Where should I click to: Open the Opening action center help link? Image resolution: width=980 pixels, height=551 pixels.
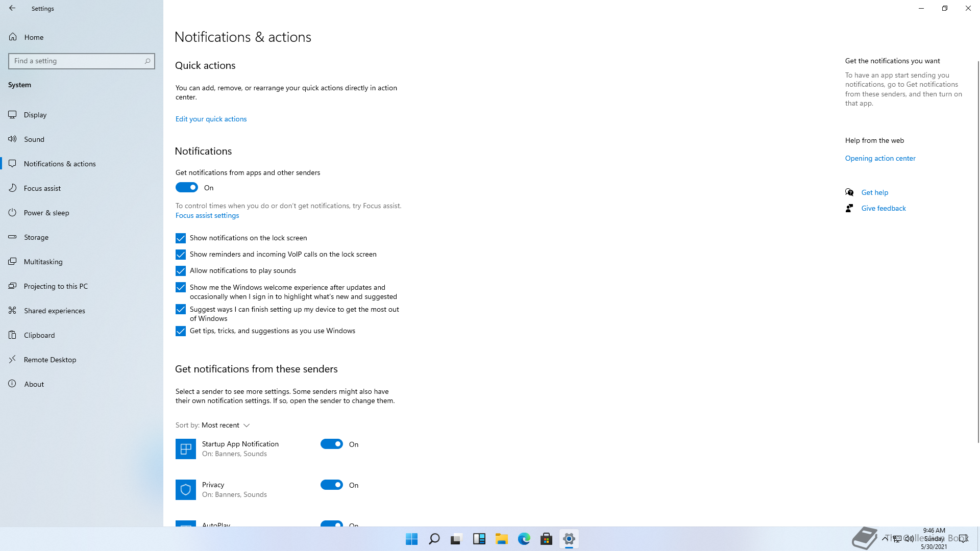tap(880, 158)
